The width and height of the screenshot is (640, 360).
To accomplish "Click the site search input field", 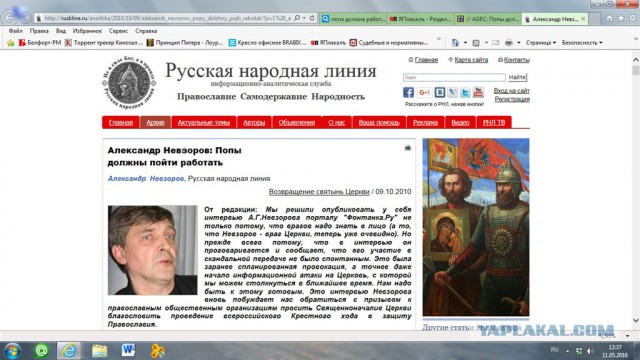I will [x=454, y=77].
